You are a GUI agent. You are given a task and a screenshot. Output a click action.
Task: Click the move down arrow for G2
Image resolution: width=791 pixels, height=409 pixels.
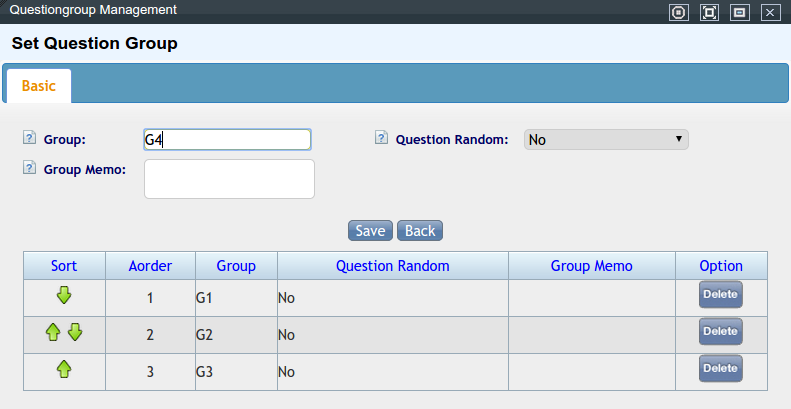point(74,332)
